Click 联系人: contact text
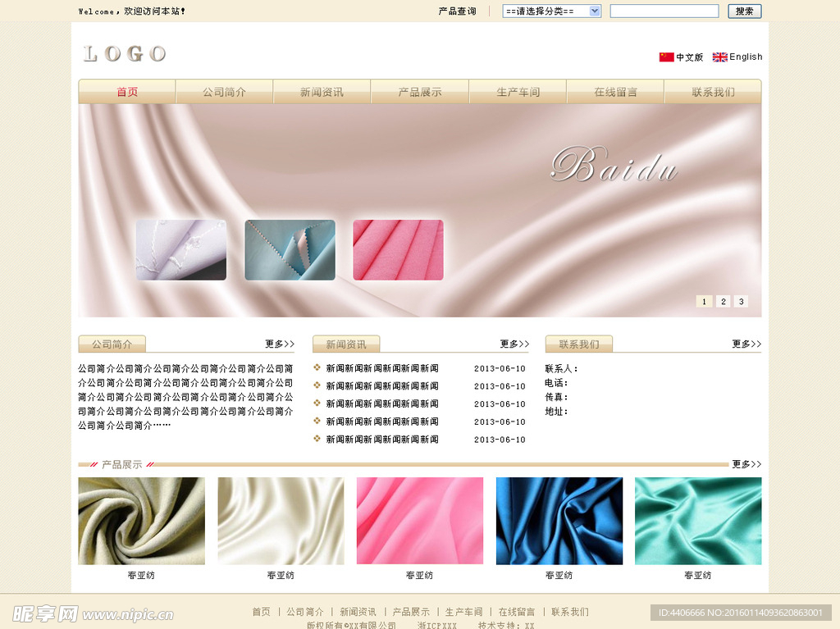This screenshot has width=840, height=629. 561,368
